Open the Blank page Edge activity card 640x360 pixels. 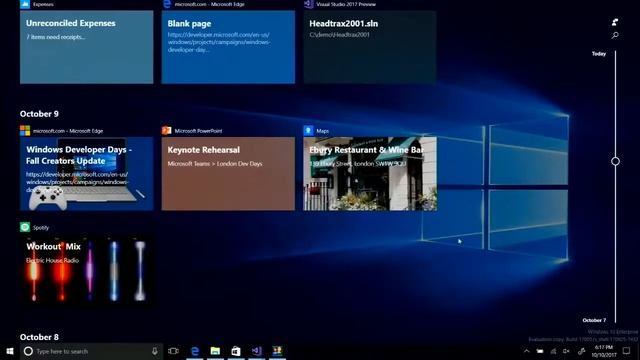pyautogui.click(x=228, y=47)
